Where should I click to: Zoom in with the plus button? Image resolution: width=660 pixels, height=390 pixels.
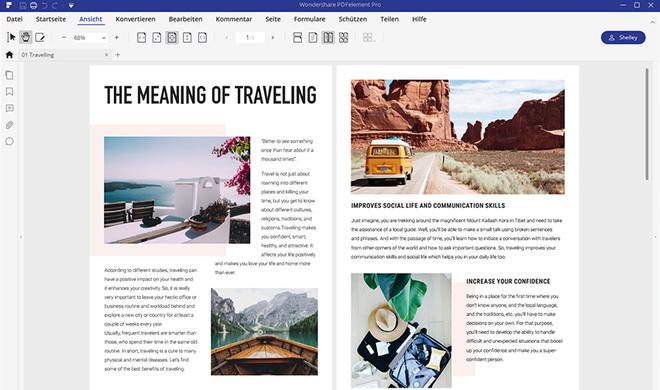[117, 37]
